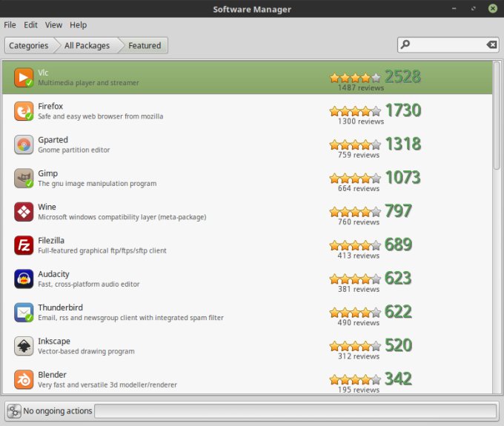Viewport: 504px width, 426px height.
Task: Clear the search field with backspace icon
Action: click(491, 44)
